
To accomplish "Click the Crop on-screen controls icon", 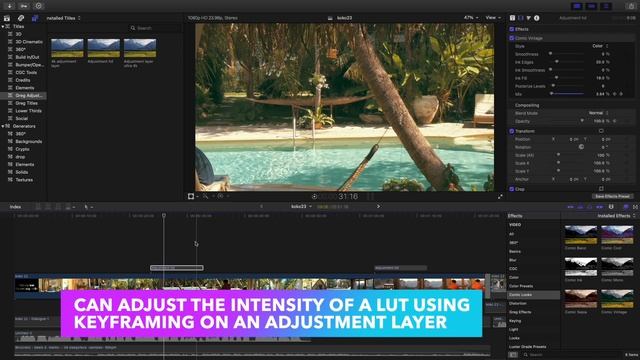I will 601,189.
